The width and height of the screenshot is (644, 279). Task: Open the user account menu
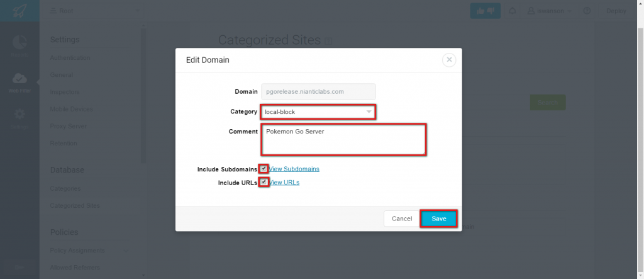(550, 11)
